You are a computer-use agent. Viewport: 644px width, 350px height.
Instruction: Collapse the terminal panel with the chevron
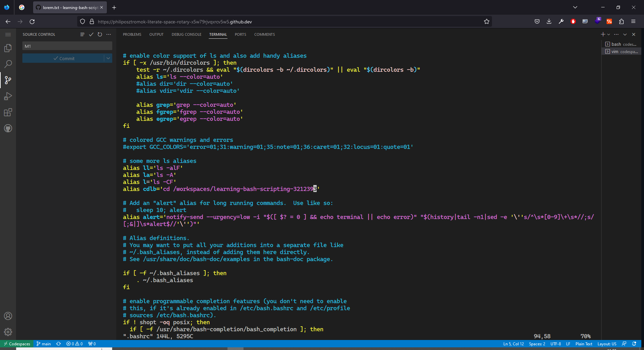point(625,34)
